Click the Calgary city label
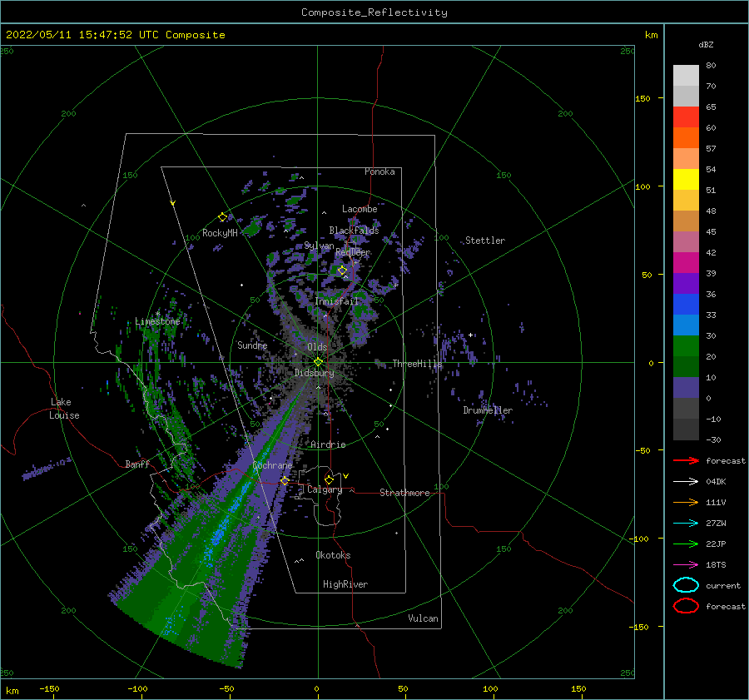Viewport: 749px width, 700px height. click(x=325, y=489)
